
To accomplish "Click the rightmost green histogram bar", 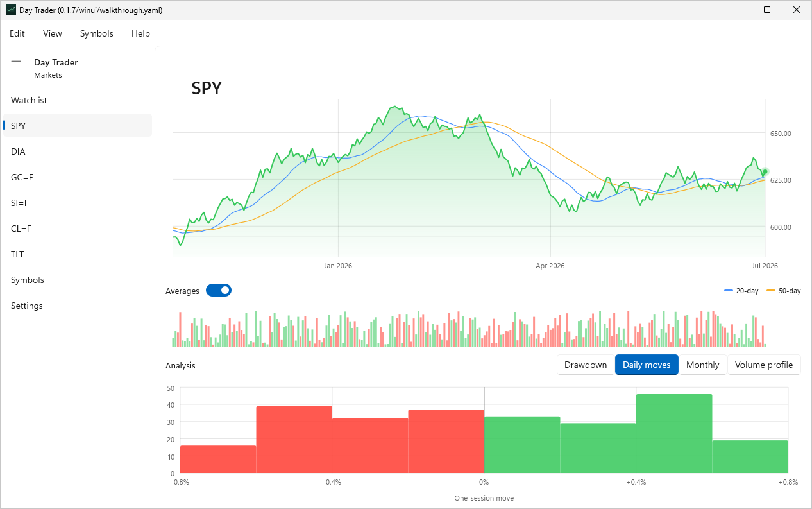I will tap(750, 457).
